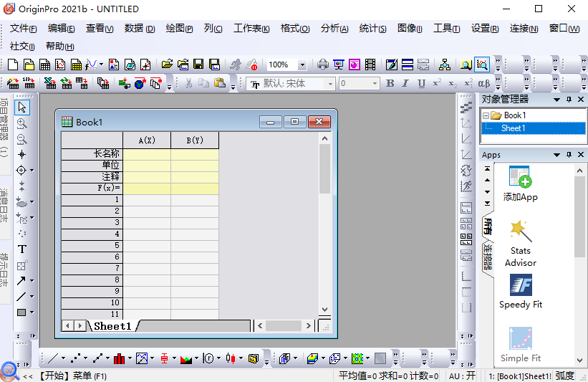Image resolution: width=588 pixels, height=382 pixels.
Task: Open the Speedy Fit app
Action: point(521,292)
